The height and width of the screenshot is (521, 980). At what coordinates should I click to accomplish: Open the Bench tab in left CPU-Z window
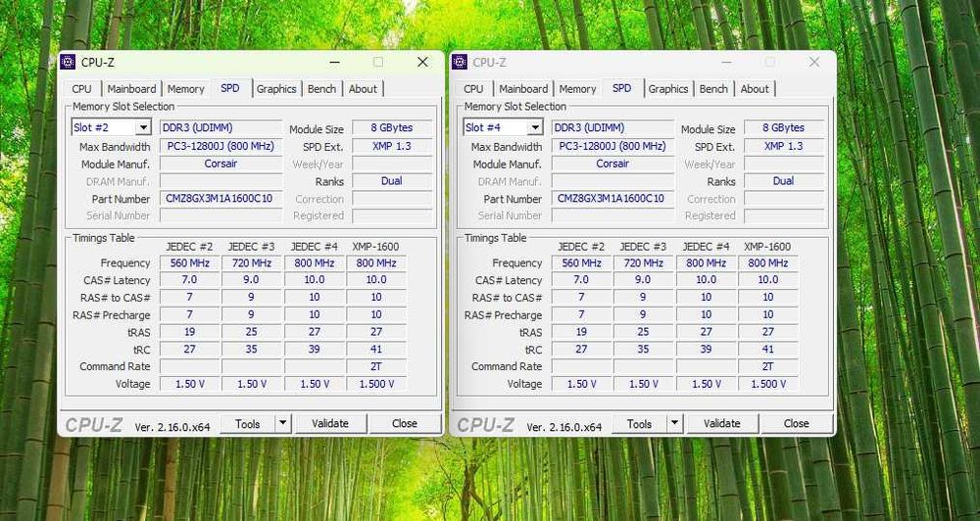pos(321,89)
